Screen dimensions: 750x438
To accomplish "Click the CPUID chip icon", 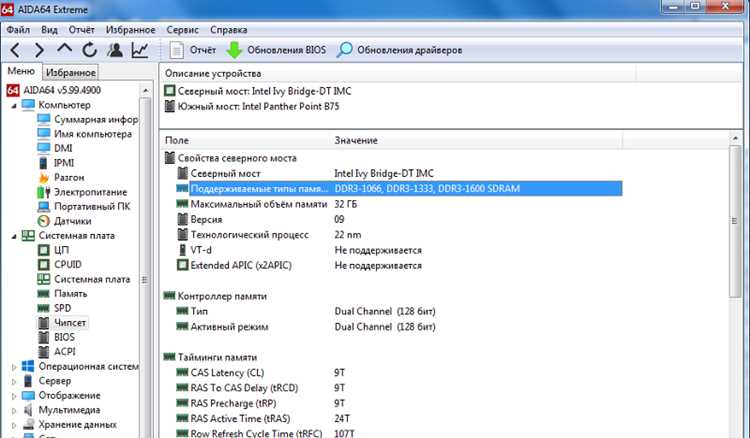I will point(44,264).
